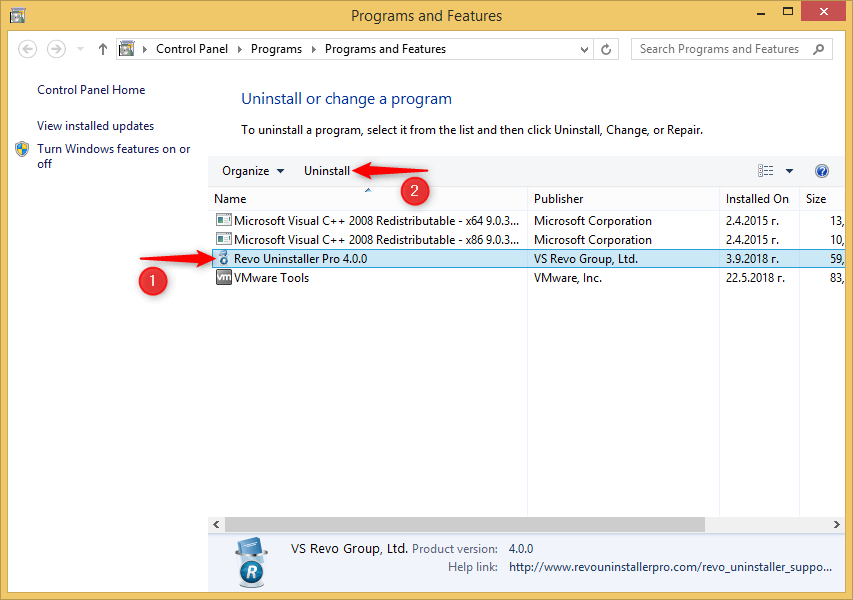This screenshot has width=853, height=600.
Task: Click the Forward navigation arrow
Action: (56, 49)
